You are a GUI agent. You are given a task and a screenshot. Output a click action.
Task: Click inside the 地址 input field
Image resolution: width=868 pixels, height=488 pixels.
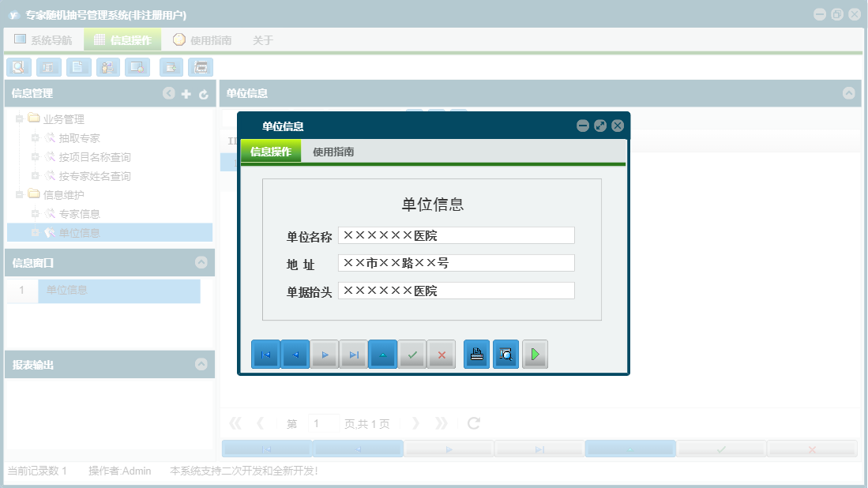click(456, 262)
